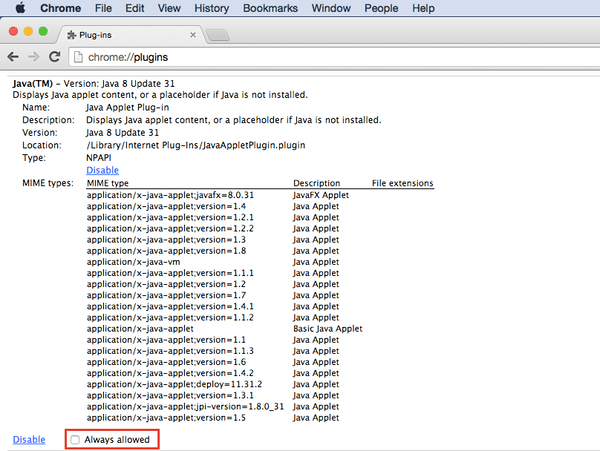The height and width of the screenshot is (451, 600).
Task: Click the version=1.2.1 MIME type row
Action: tap(170, 217)
